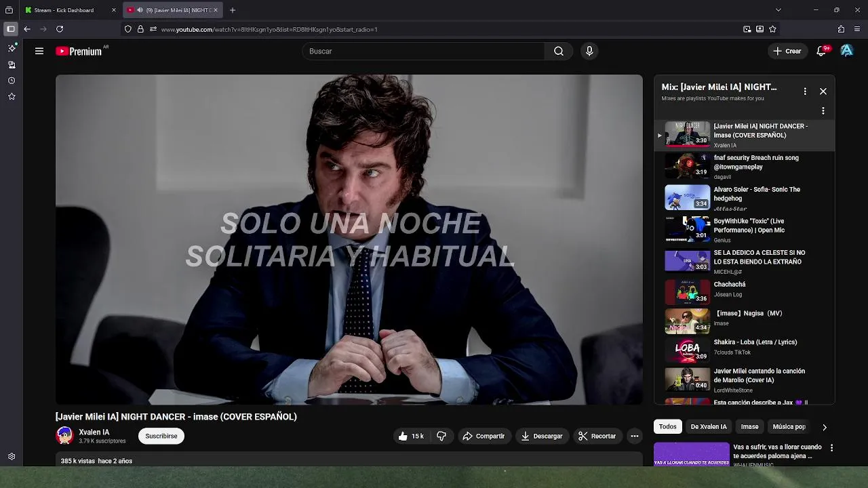Play Alvaro Soler Sofia Sonic video
The height and width of the screenshot is (488, 868).
tap(744, 199)
